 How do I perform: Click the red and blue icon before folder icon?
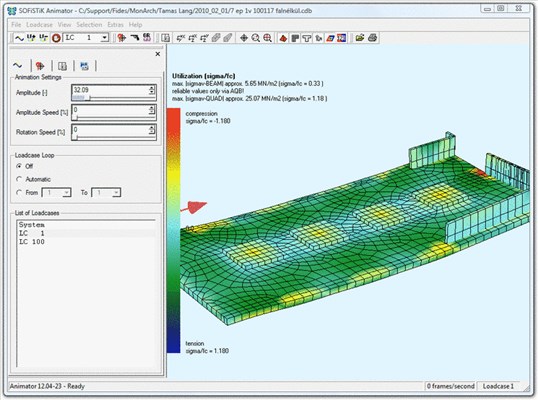tap(342, 38)
